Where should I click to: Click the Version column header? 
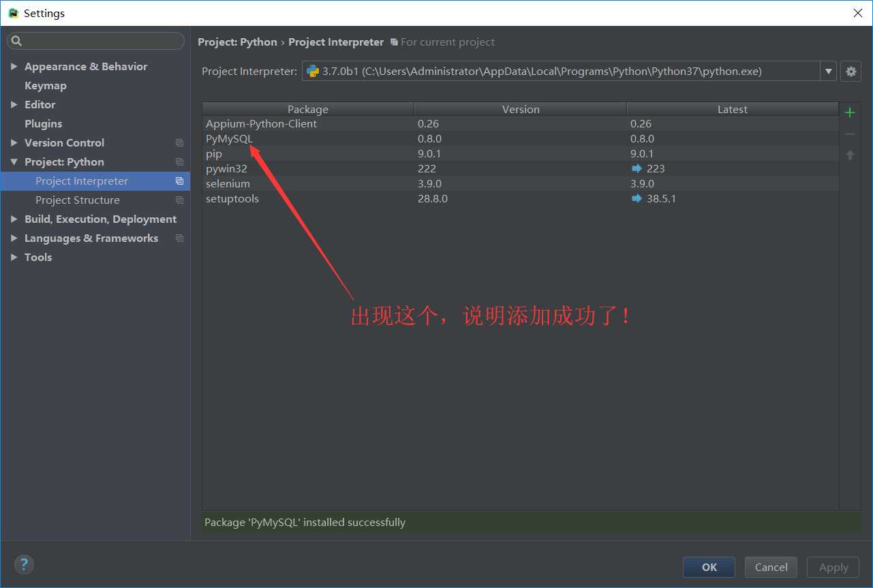point(521,109)
